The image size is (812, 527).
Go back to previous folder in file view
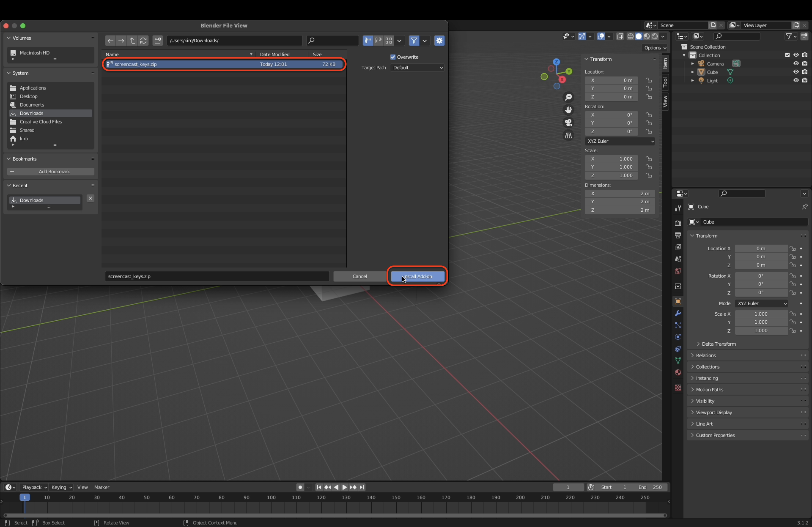click(110, 41)
